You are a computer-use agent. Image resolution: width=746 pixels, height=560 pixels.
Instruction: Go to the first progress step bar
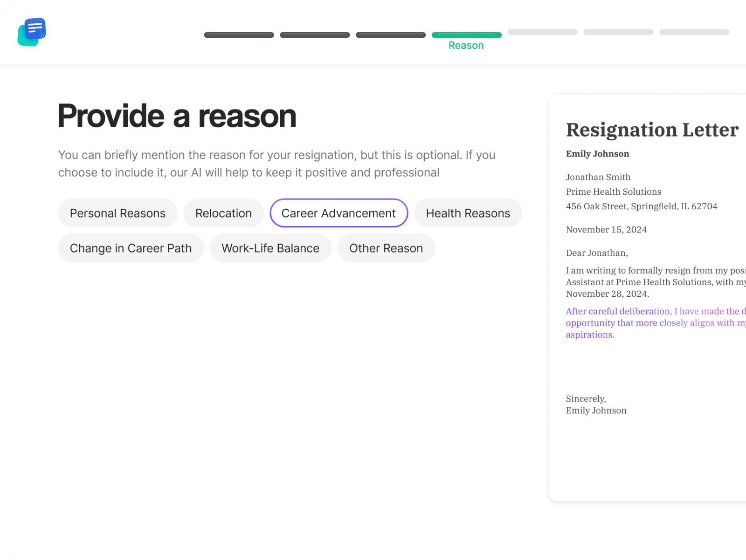coord(239,35)
